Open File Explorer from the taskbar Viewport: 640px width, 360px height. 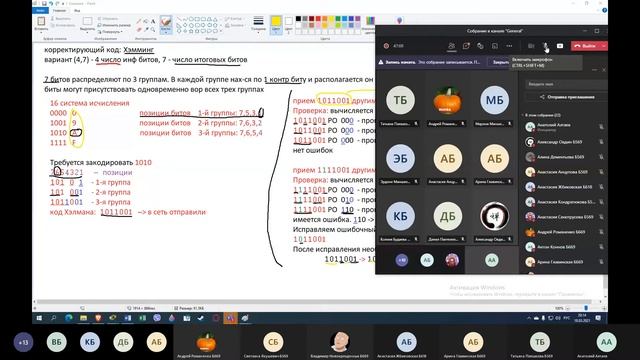click(83, 318)
